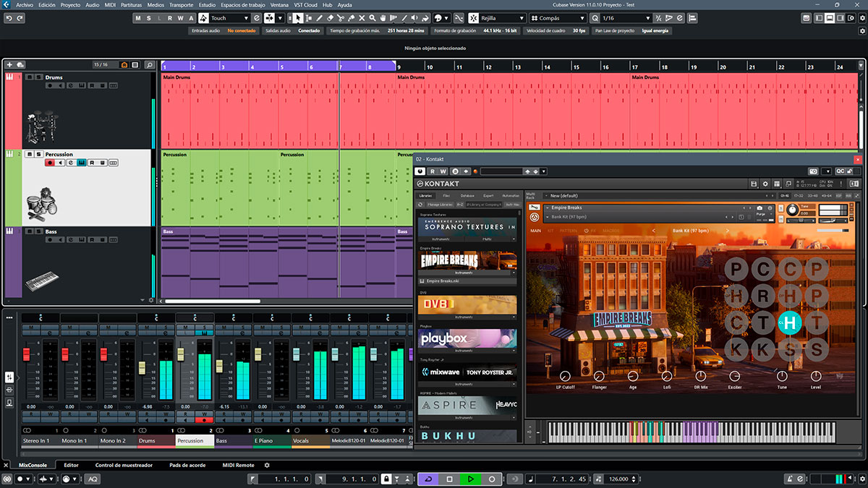Open transport settings gear at bottom right
The width and height of the screenshot is (868, 488).
tap(861, 479)
